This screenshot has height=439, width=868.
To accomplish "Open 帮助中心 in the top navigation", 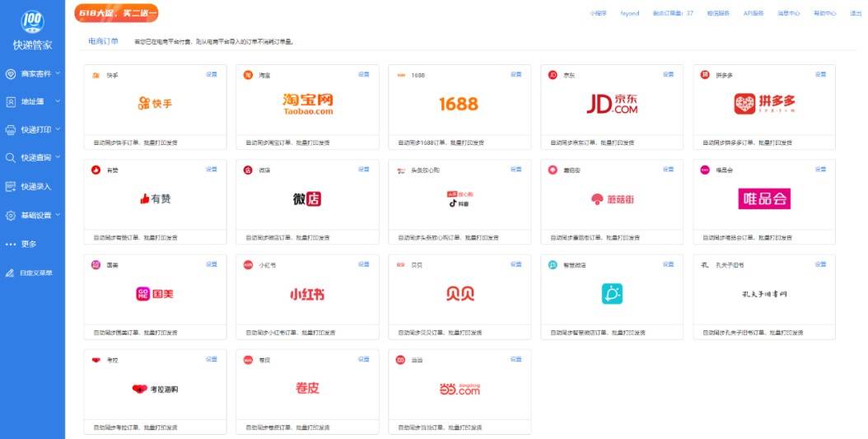I will [824, 13].
